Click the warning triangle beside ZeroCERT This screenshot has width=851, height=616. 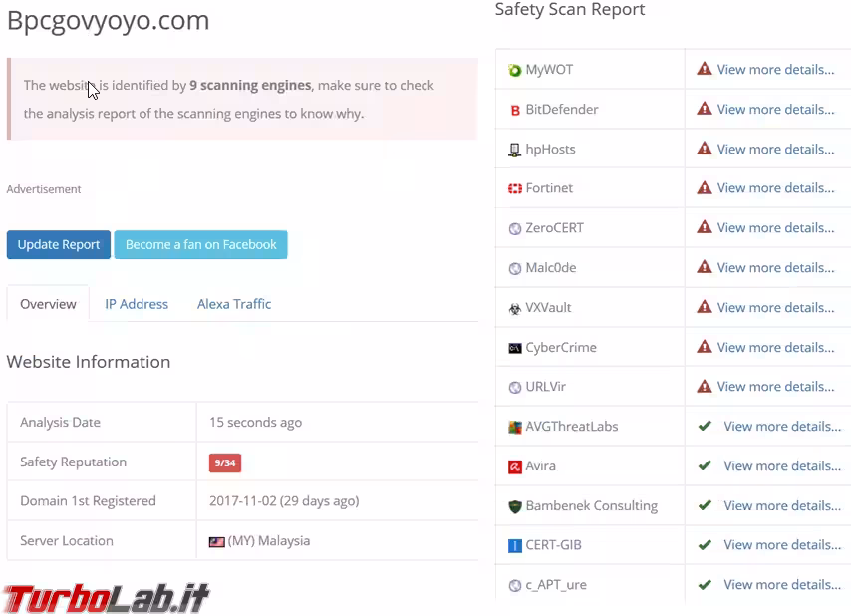[705, 227]
